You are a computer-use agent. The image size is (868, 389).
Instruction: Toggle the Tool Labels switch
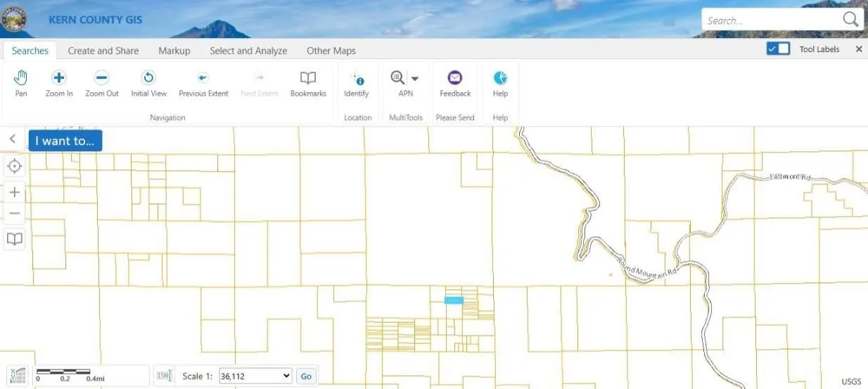click(778, 49)
